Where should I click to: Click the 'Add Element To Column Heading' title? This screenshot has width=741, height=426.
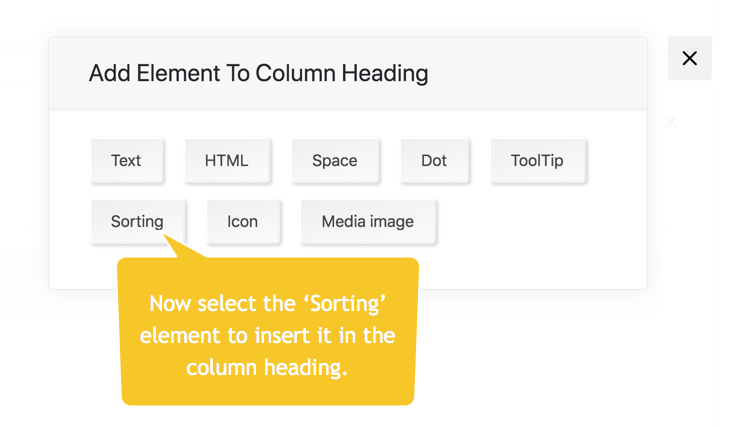tap(258, 73)
